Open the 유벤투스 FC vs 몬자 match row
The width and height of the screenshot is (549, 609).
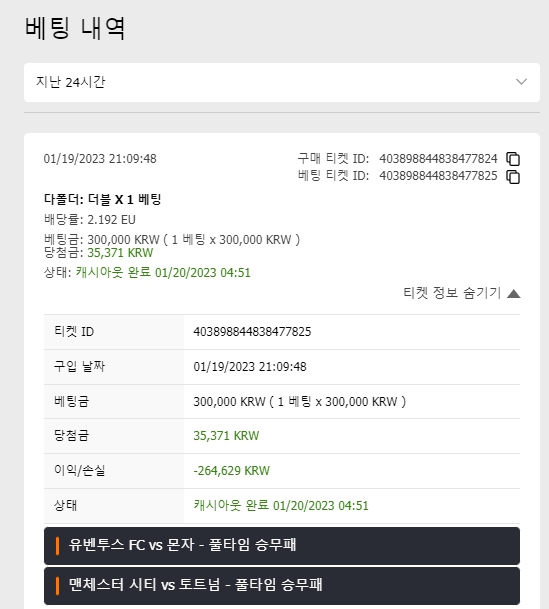tap(282, 545)
